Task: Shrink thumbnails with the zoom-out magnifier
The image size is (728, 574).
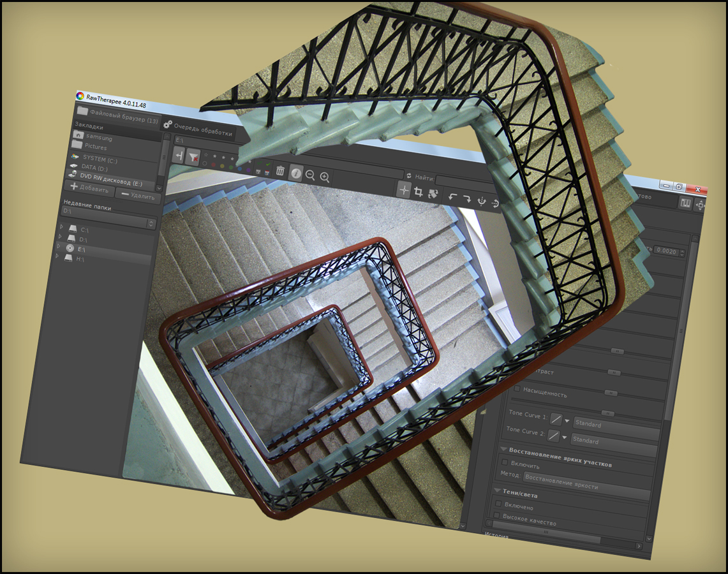Action: (310, 175)
